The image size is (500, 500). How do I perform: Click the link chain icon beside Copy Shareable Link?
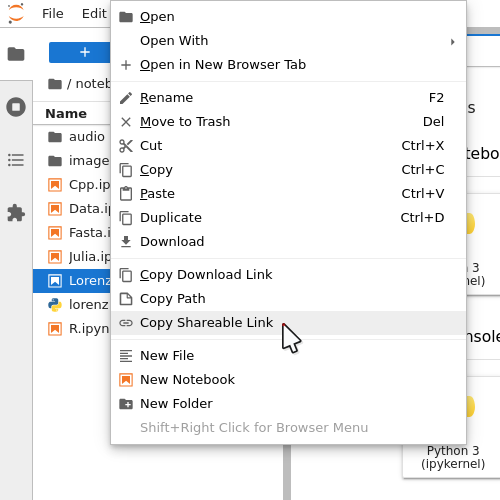click(x=126, y=323)
